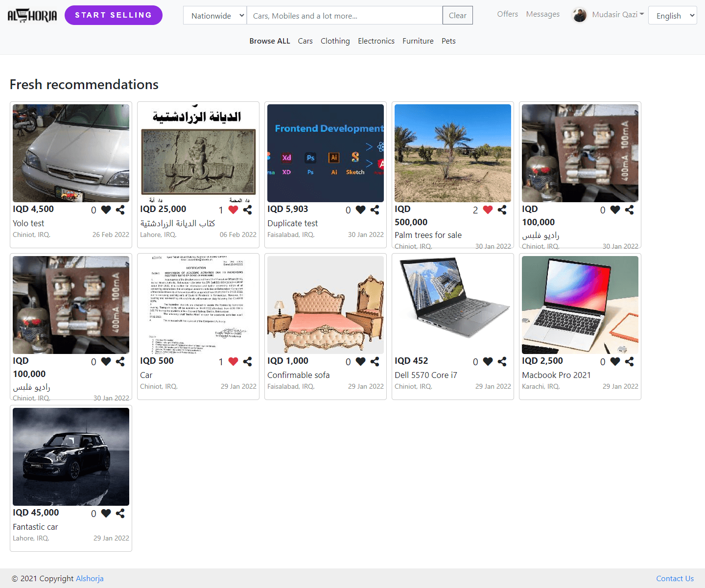
Task: Unlike the Palm trees for sale listing
Action: point(488,210)
